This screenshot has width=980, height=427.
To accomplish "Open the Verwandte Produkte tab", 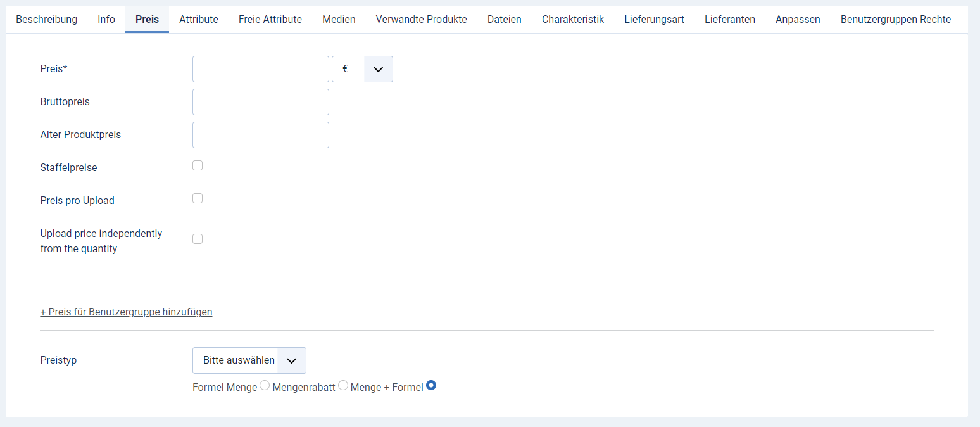I will tap(422, 19).
